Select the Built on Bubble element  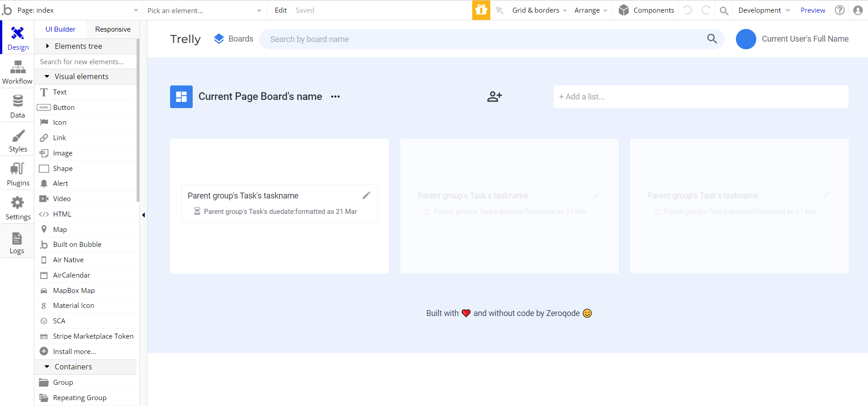click(85, 244)
